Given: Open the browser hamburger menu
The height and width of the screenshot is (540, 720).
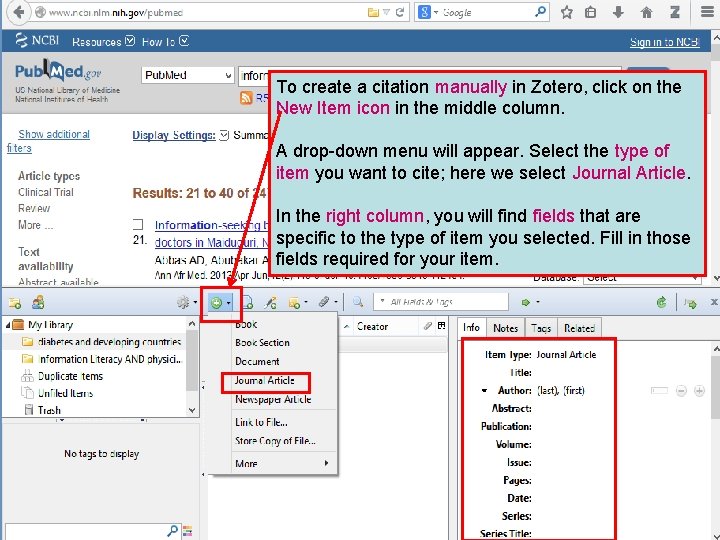Looking at the screenshot, I should click(x=707, y=12).
